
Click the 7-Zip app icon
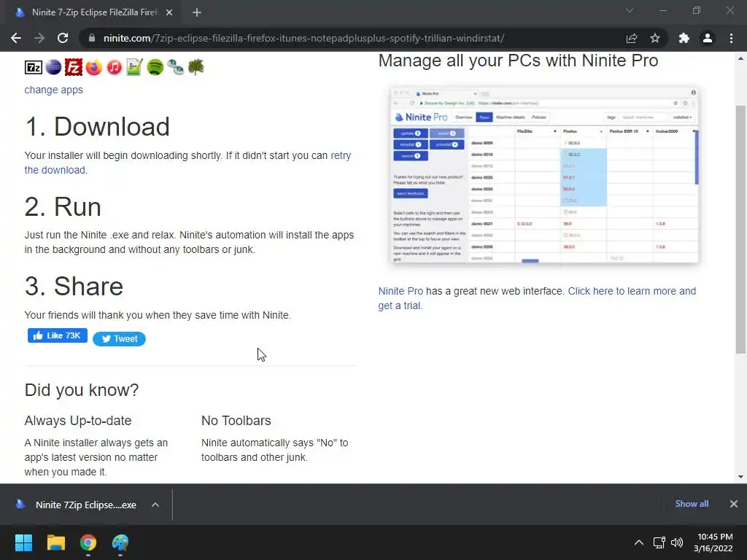pyautogui.click(x=34, y=68)
